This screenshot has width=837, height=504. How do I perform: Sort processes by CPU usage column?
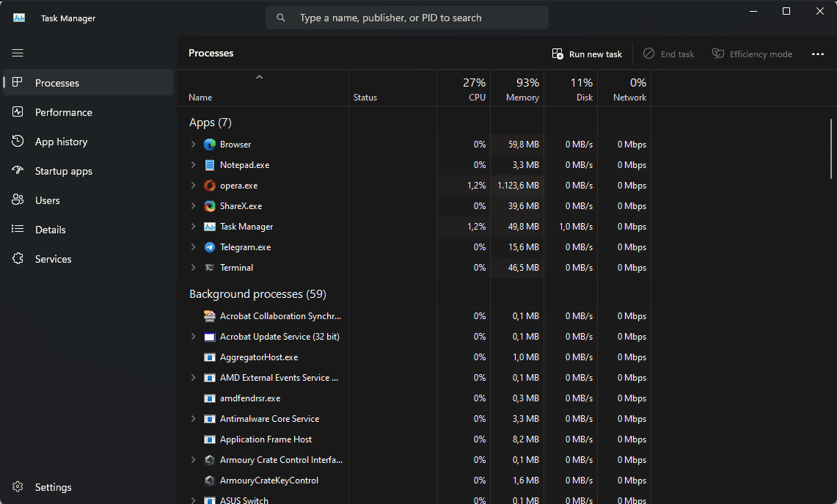point(464,88)
